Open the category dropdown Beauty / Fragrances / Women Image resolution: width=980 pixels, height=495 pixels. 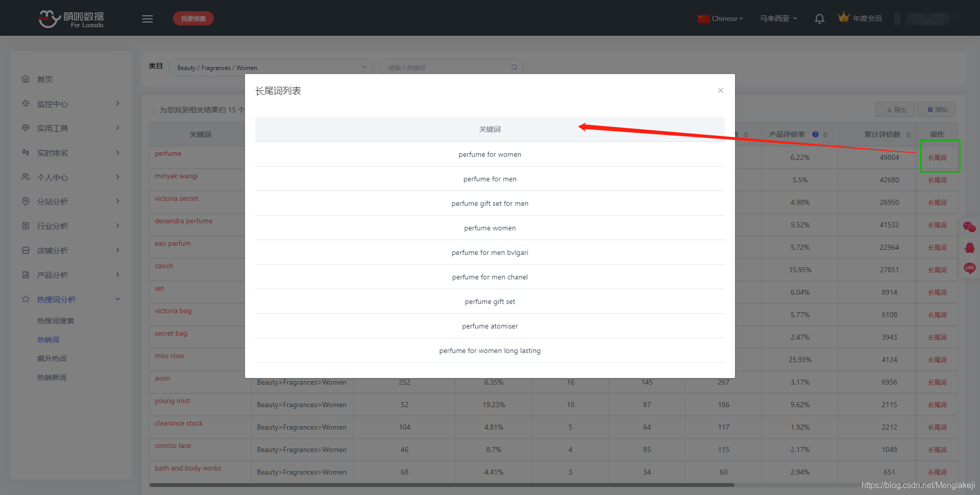pyautogui.click(x=271, y=67)
